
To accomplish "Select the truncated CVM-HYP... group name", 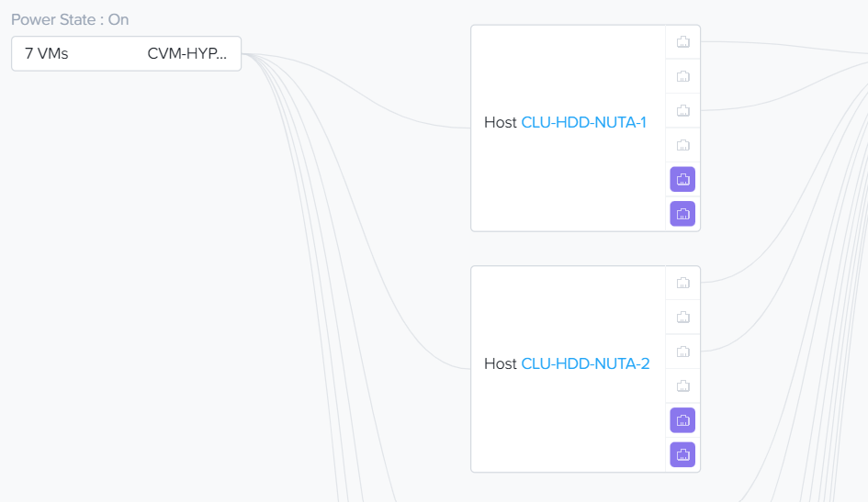I will pos(186,54).
